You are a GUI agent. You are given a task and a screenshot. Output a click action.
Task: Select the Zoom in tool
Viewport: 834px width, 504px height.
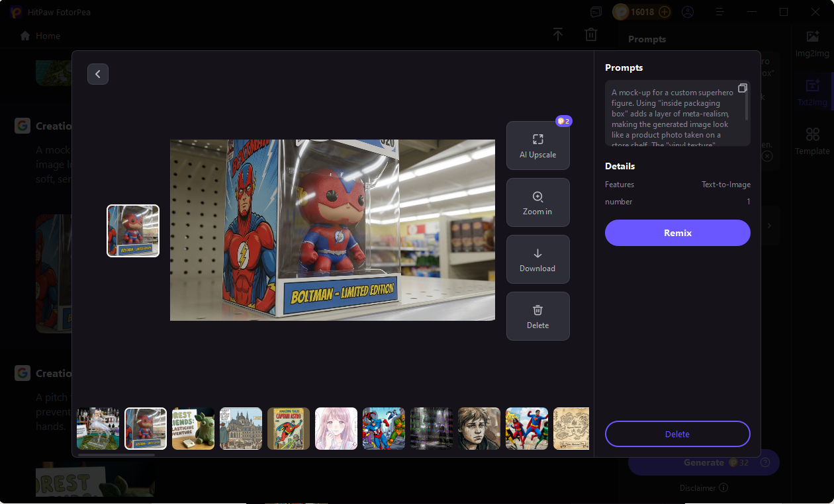[x=538, y=202]
